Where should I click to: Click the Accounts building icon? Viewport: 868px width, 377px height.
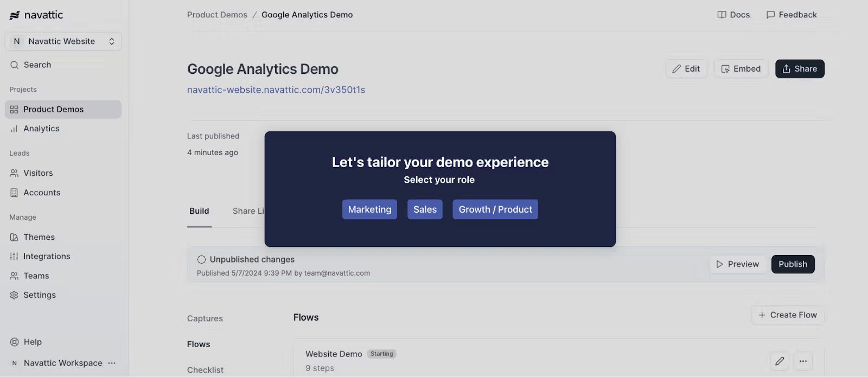click(14, 193)
